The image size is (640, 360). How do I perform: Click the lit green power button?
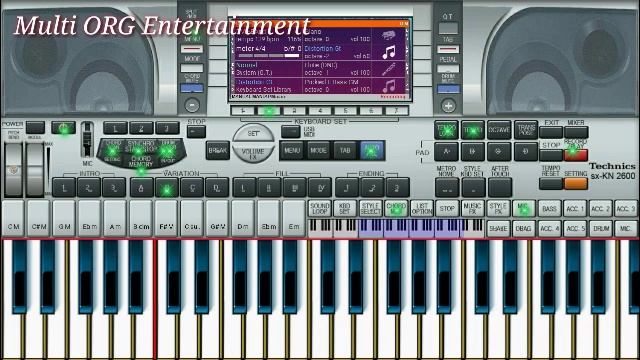click(64, 128)
